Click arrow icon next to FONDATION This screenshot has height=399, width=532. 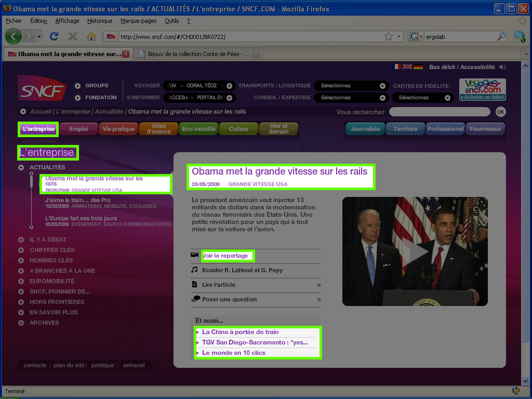coord(78,98)
